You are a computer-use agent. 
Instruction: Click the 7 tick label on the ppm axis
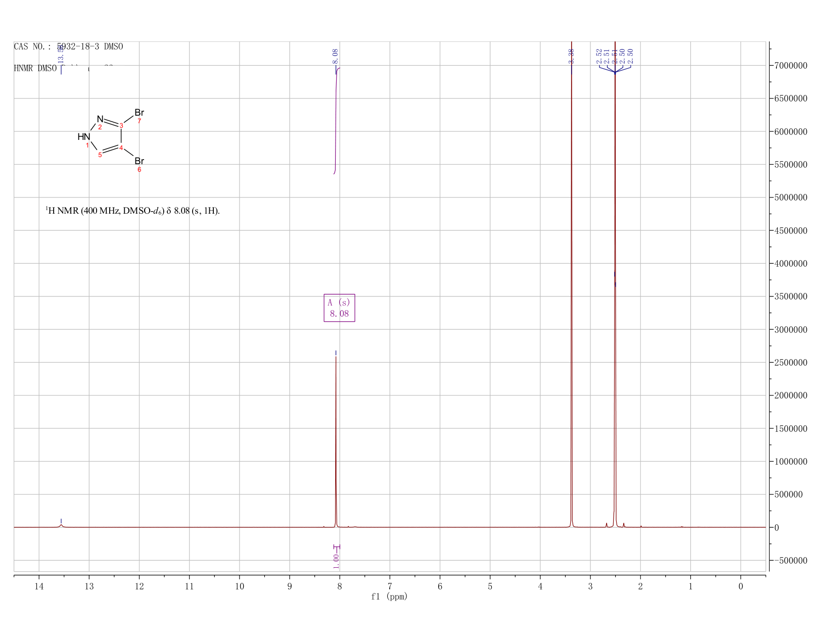[x=390, y=586]
